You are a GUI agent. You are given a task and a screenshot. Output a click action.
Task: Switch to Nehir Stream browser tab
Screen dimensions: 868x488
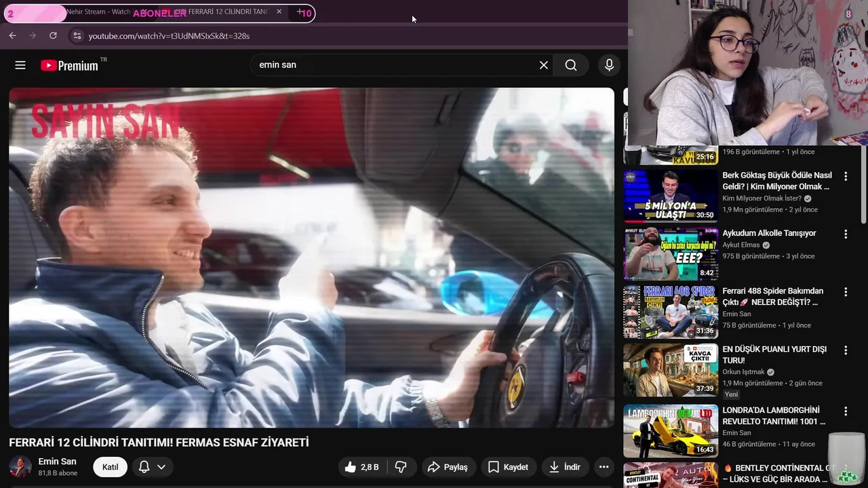[x=98, y=12]
